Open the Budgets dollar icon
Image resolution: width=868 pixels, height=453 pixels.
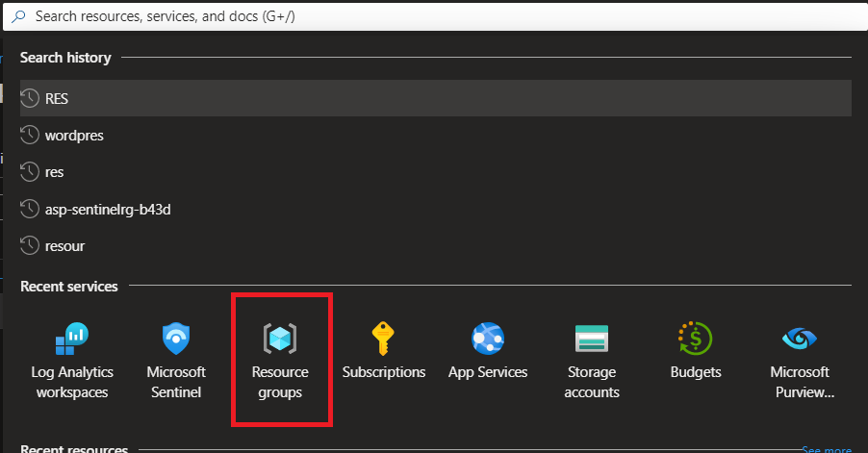696,339
